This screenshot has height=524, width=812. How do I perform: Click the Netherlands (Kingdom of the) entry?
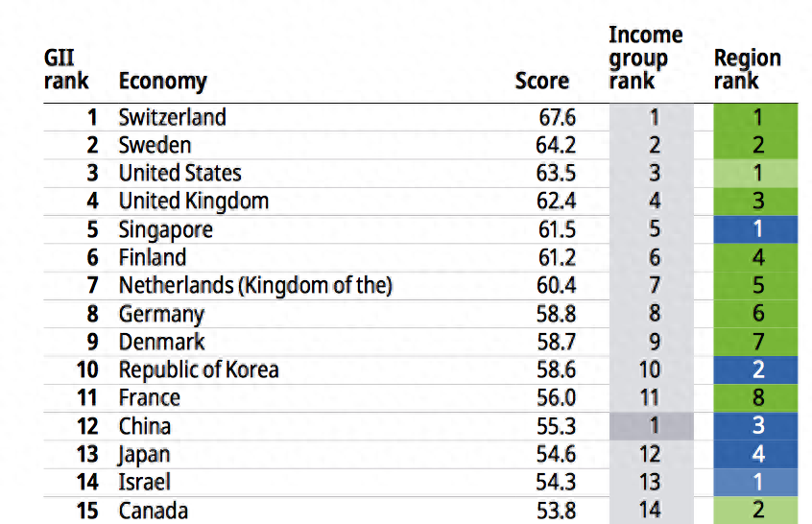255,286
